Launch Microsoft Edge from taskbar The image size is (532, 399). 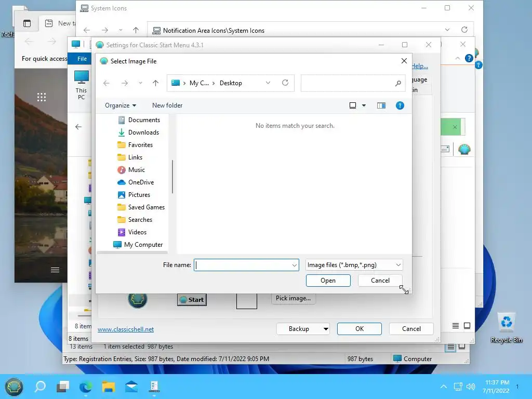point(86,387)
